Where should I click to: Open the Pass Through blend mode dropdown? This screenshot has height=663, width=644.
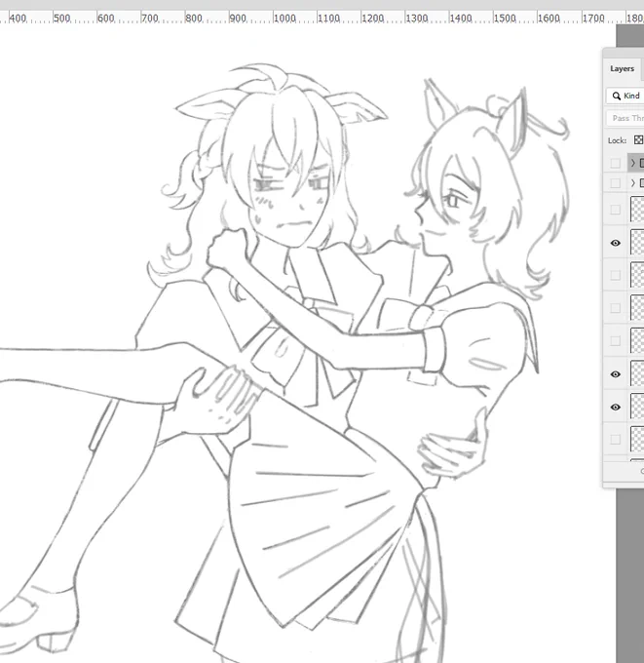625,118
